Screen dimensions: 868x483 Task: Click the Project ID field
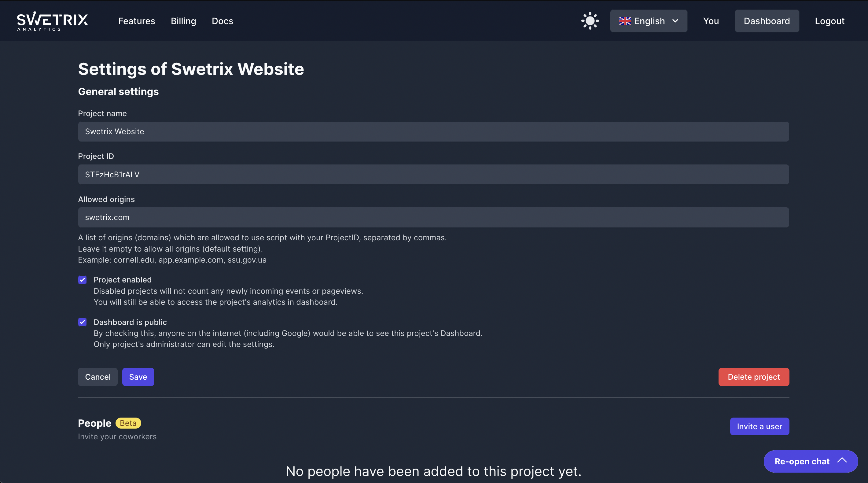click(x=433, y=174)
